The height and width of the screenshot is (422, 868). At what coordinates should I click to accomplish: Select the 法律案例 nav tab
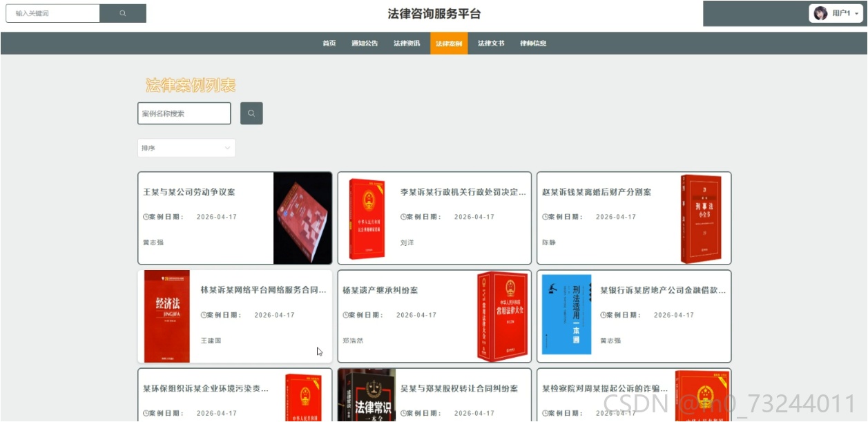(449, 44)
